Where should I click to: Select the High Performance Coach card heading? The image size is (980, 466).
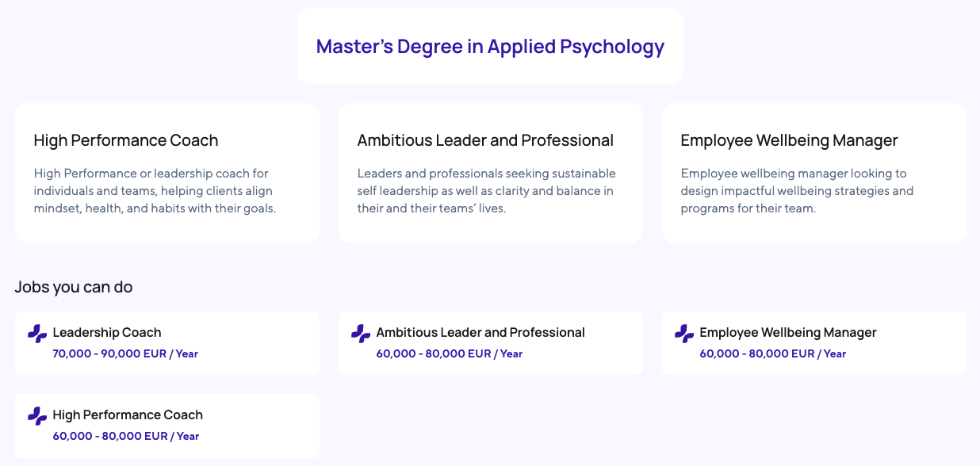[x=126, y=140]
